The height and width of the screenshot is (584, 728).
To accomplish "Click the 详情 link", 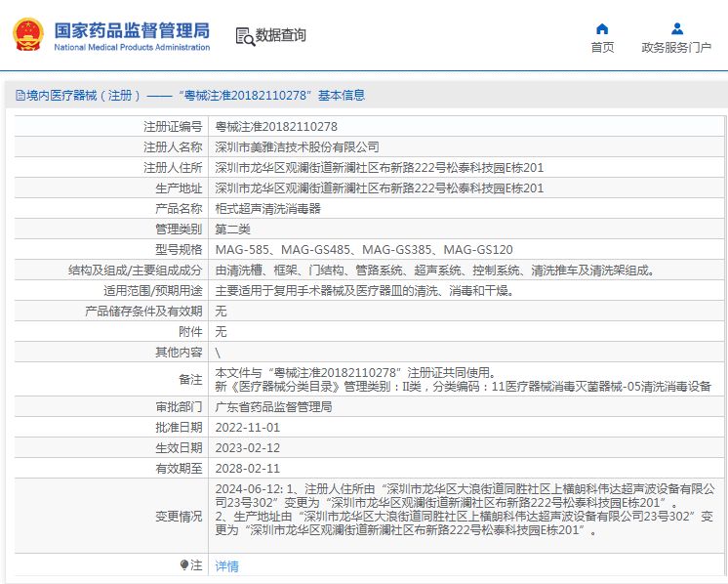I will pyautogui.click(x=227, y=565).
